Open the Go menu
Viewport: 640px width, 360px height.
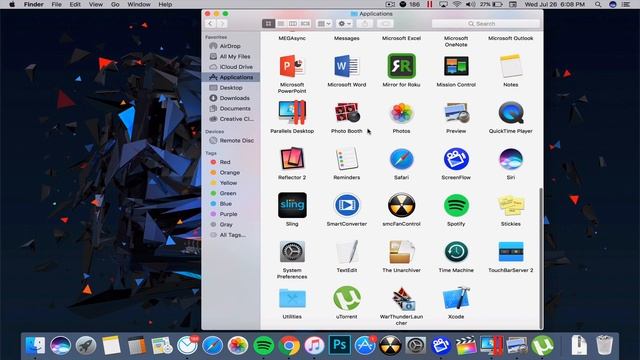(115, 4)
